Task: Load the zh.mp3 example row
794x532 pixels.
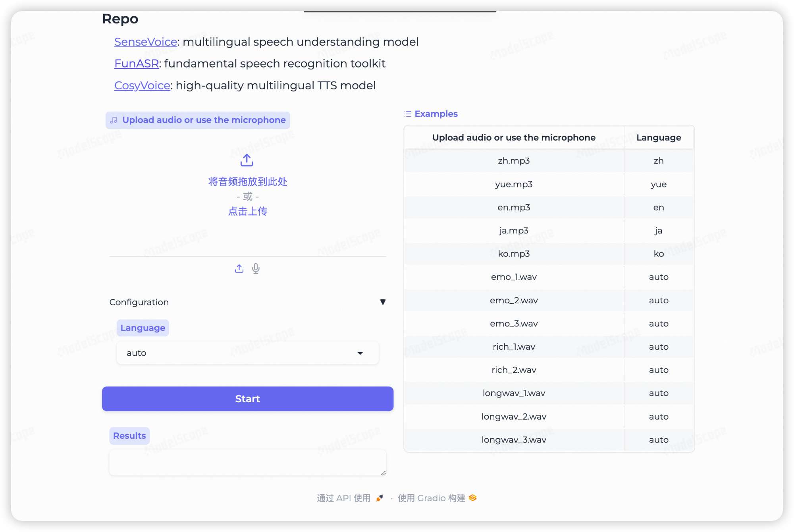Action: 514,161
